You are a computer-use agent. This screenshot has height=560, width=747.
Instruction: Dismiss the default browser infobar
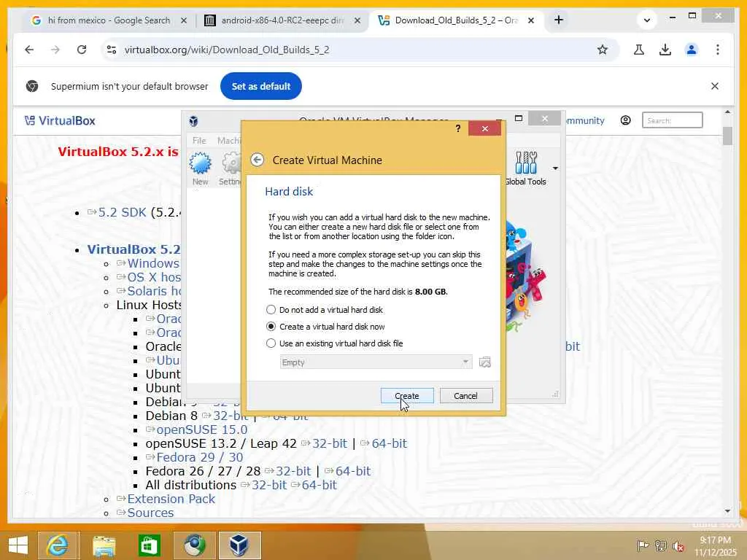[715, 86]
